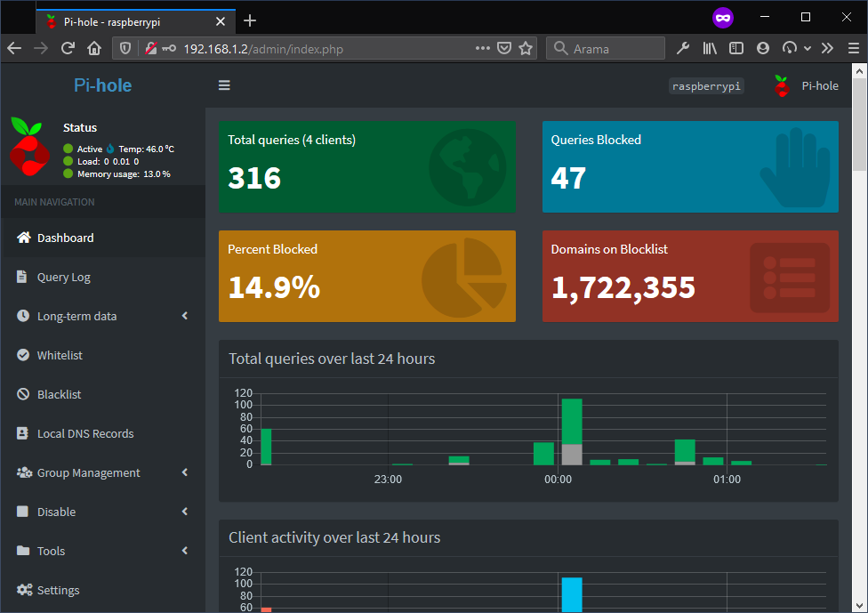Click the private browsing mask icon
The width and height of the screenshot is (868, 613).
point(722,18)
